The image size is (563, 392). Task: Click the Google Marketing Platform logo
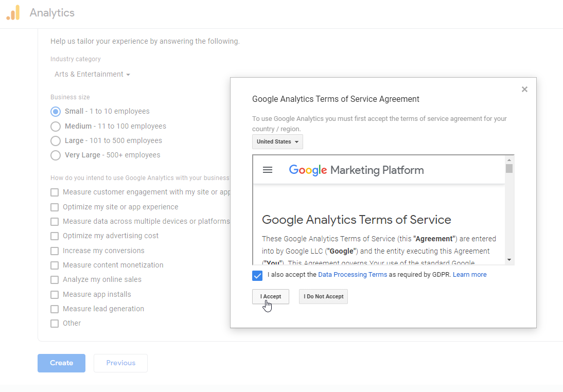(x=356, y=170)
